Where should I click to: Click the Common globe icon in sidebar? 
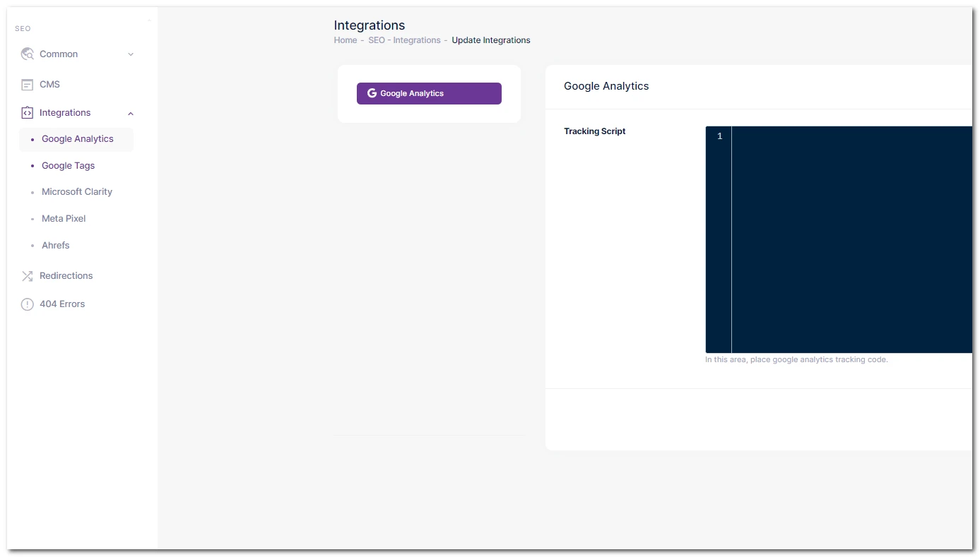tap(28, 54)
